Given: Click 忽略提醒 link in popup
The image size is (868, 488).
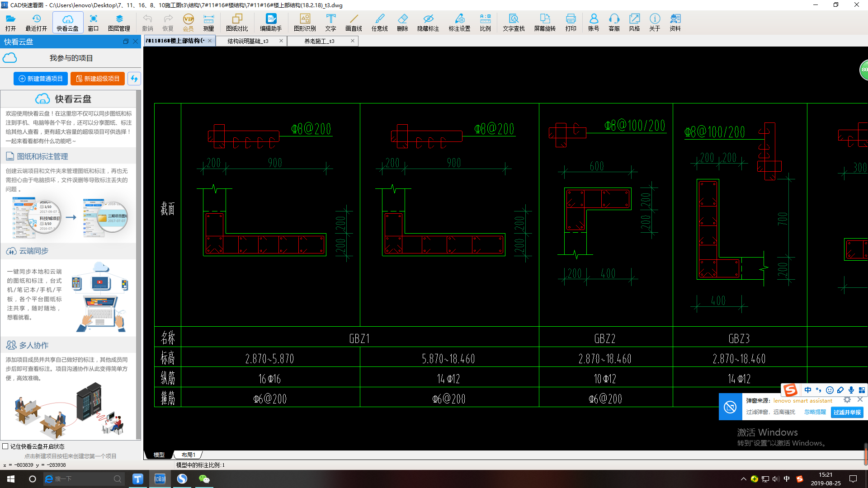Looking at the screenshot, I should [x=815, y=412].
